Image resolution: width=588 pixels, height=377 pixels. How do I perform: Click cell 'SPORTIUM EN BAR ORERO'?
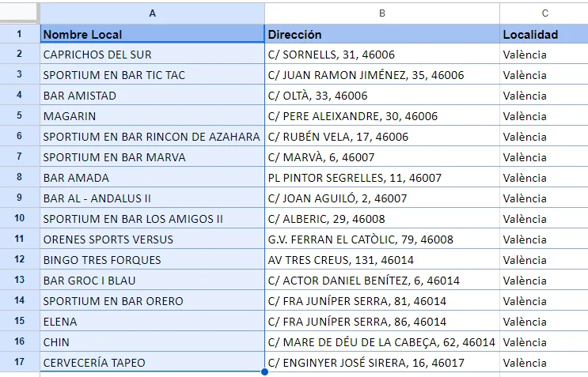tap(152, 301)
